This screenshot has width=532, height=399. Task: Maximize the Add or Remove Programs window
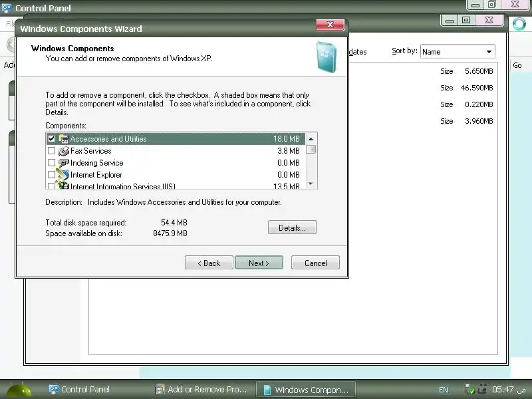click(467, 21)
